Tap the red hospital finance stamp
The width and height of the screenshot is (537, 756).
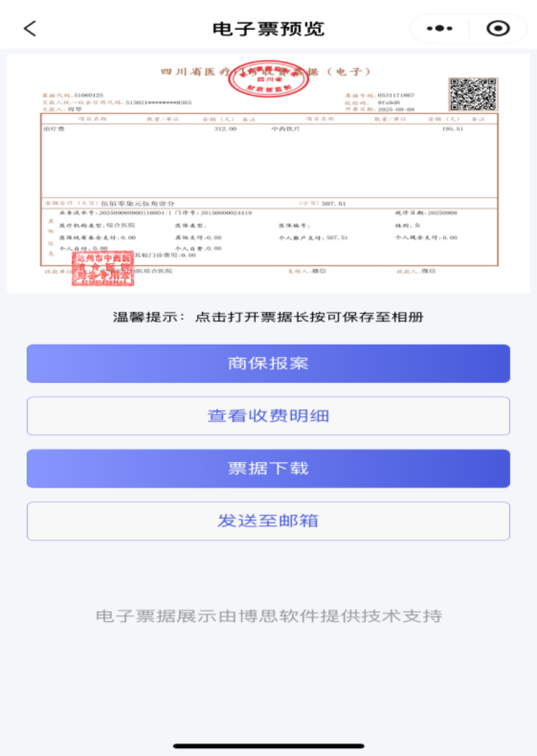pyautogui.click(x=103, y=268)
